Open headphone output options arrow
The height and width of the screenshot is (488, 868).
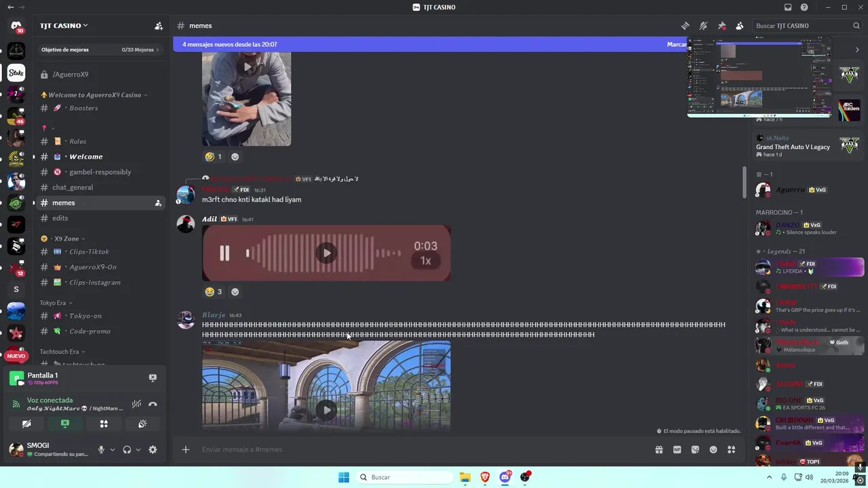(138, 449)
